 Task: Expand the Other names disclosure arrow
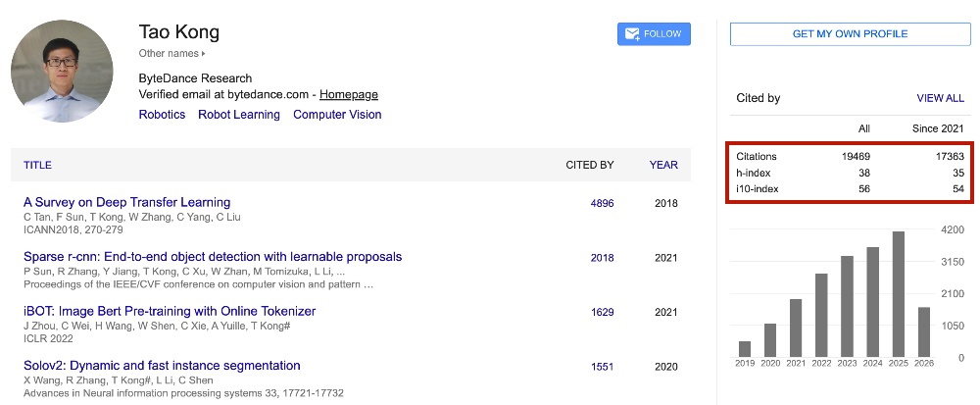[203, 54]
